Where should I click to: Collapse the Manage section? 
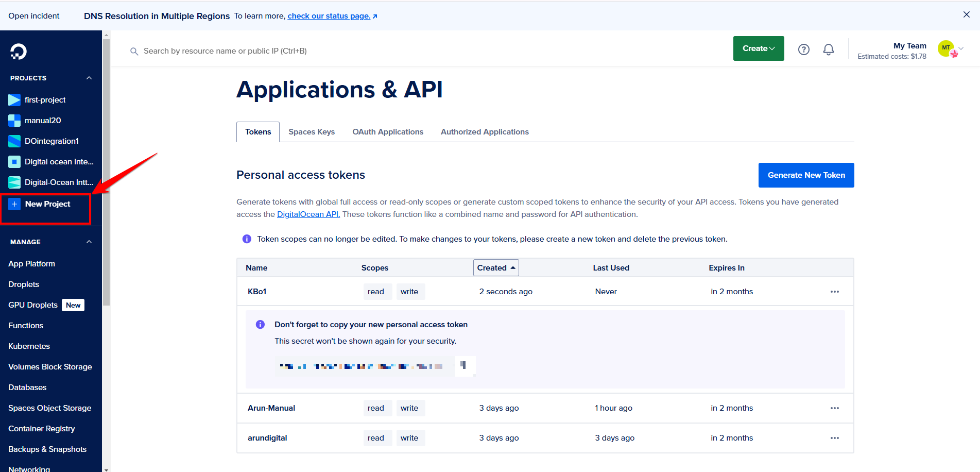(x=89, y=242)
